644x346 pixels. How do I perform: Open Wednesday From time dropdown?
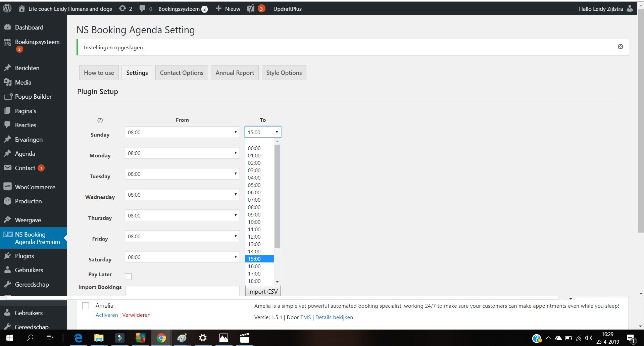tap(182, 195)
